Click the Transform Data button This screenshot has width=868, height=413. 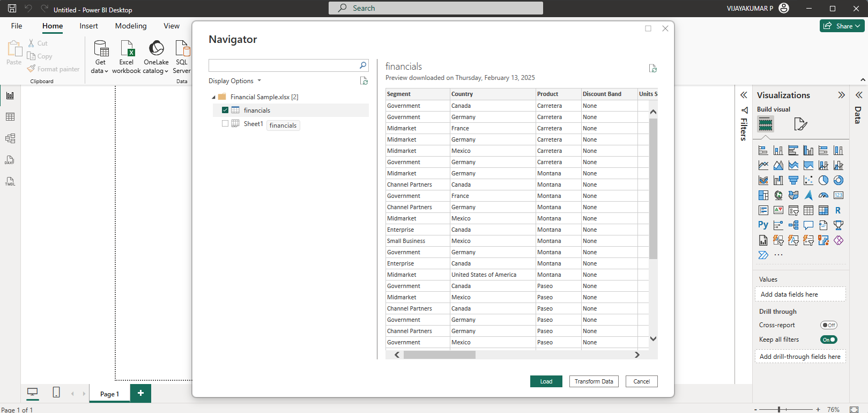(x=593, y=381)
